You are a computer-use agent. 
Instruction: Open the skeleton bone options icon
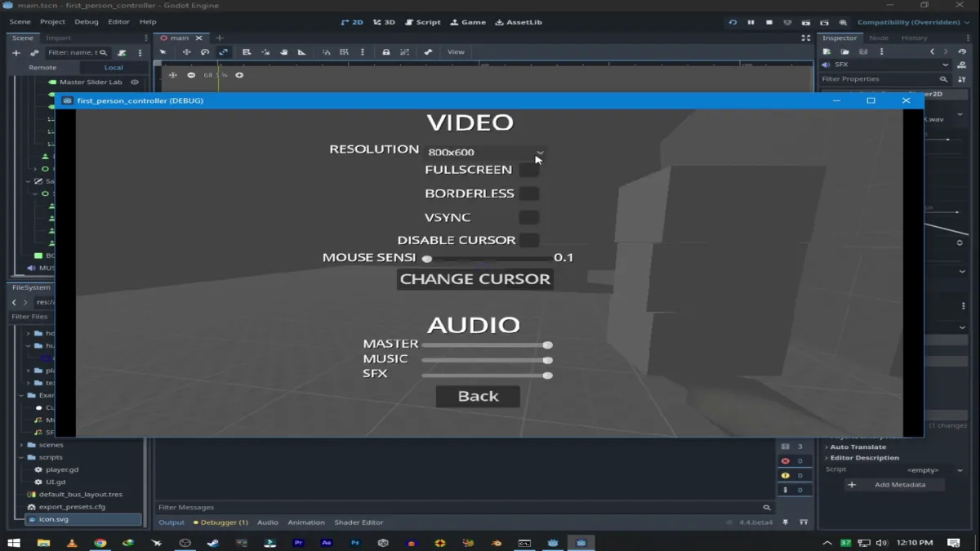coord(428,52)
